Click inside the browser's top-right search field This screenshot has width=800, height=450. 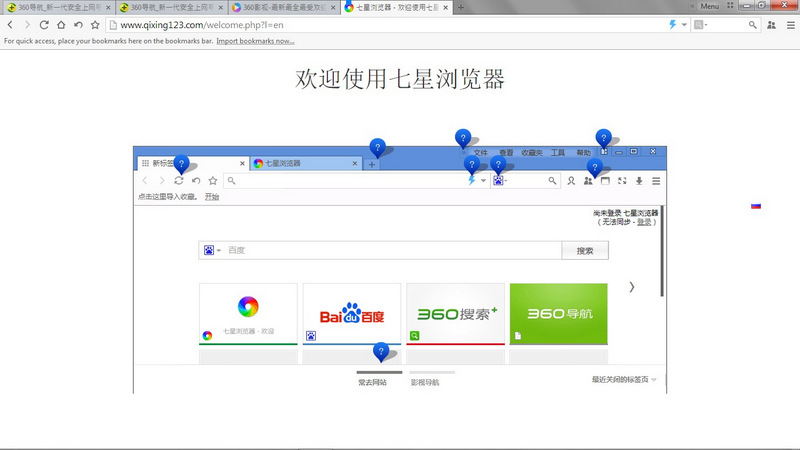[728, 24]
